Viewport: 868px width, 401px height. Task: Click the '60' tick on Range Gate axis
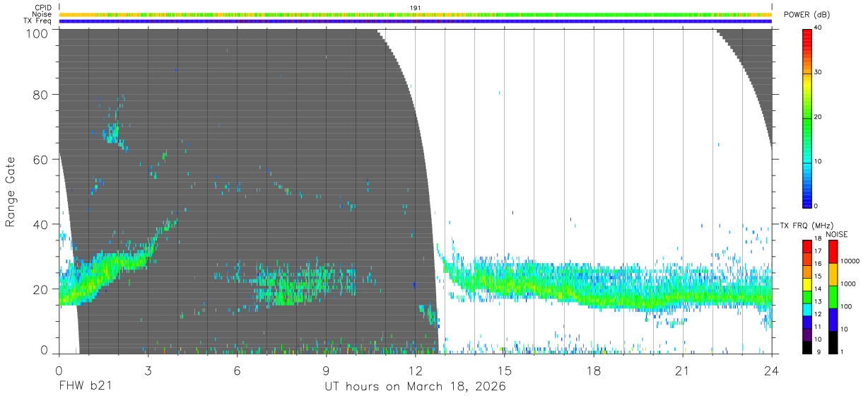pyautogui.click(x=40, y=160)
